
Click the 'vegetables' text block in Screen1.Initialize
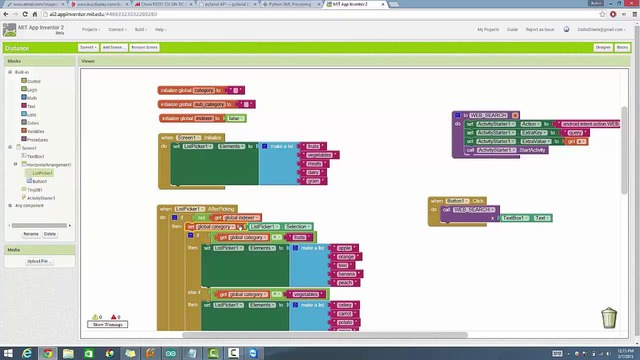click(x=319, y=155)
